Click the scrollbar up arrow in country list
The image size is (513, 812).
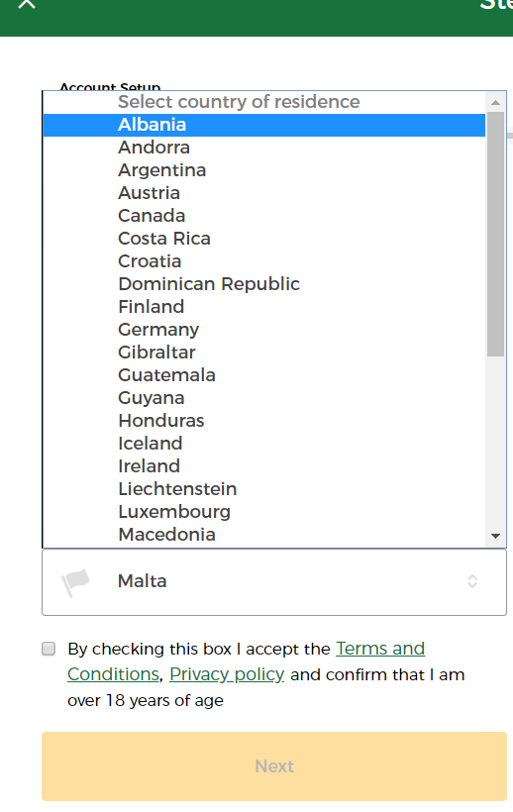tap(495, 102)
